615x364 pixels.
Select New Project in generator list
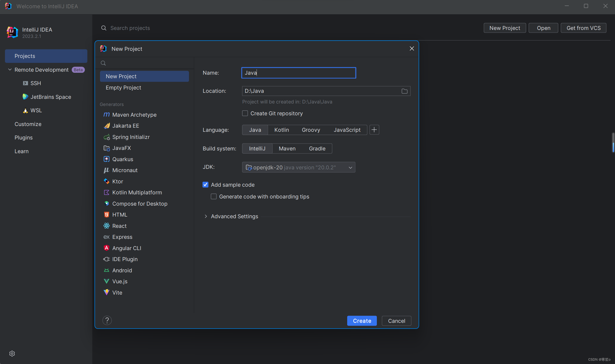(x=144, y=76)
